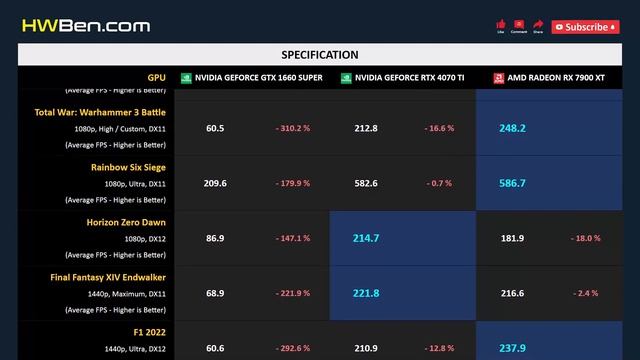
Task: Click the Share arrow icon
Action: [x=538, y=26]
